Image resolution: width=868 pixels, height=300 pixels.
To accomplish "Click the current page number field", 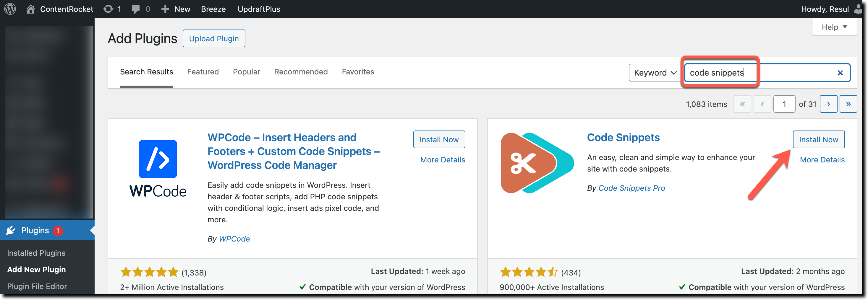I will (x=784, y=104).
